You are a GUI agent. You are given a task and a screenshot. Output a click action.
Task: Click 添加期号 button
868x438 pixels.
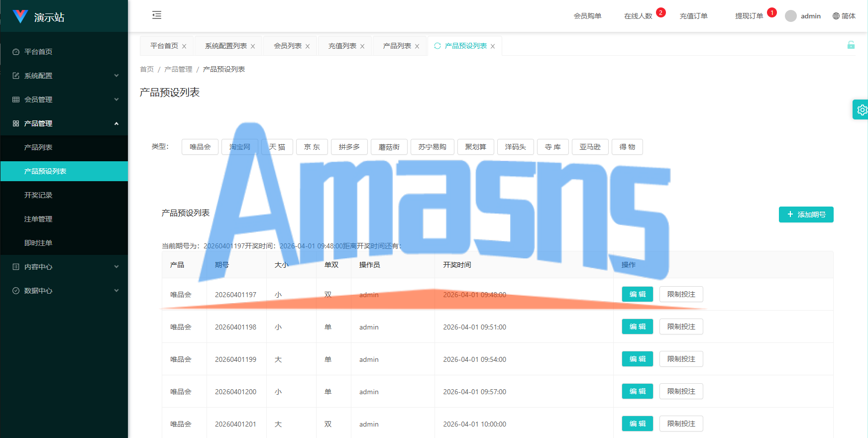806,215
